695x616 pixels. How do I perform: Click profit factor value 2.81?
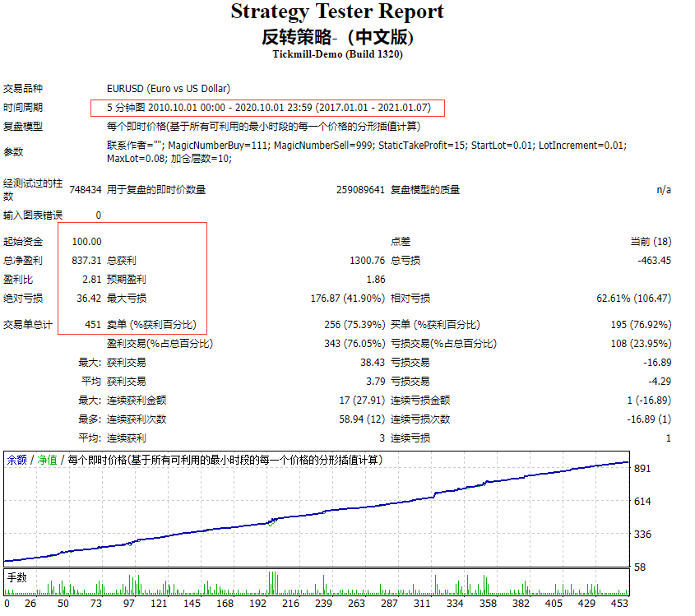pos(92,280)
